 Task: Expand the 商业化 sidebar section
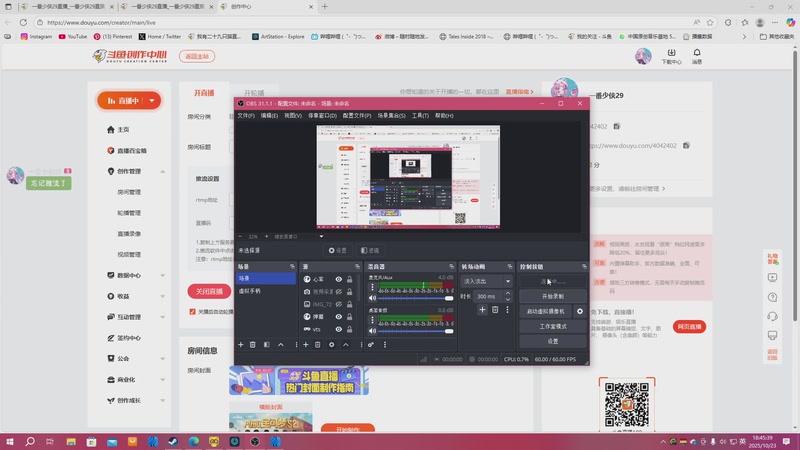click(x=163, y=380)
